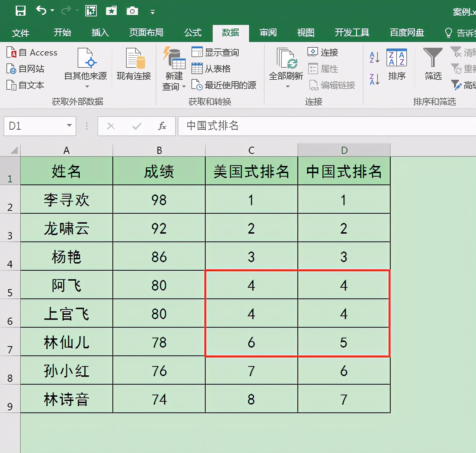Click the lightbulb Tell Me icon
The width and height of the screenshot is (476, 453).
449,33
